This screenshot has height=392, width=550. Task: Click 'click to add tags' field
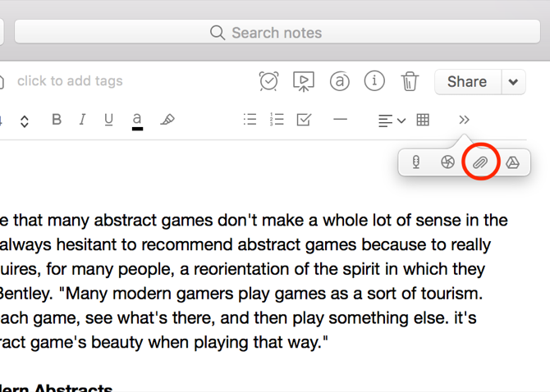[x=70, y=81]
